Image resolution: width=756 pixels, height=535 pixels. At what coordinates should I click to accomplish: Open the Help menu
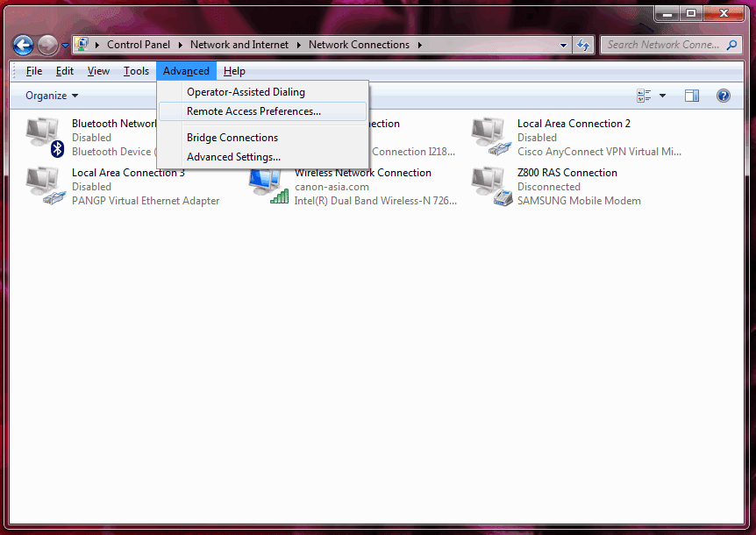pyautogui.click(x=234, y=71)
